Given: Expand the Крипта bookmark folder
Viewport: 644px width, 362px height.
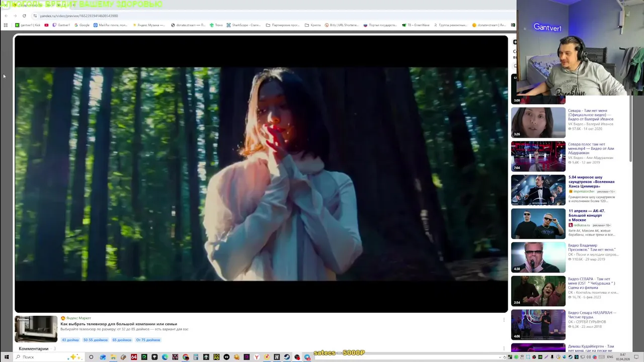Looking at the screenshot, I should coord(312,25).
